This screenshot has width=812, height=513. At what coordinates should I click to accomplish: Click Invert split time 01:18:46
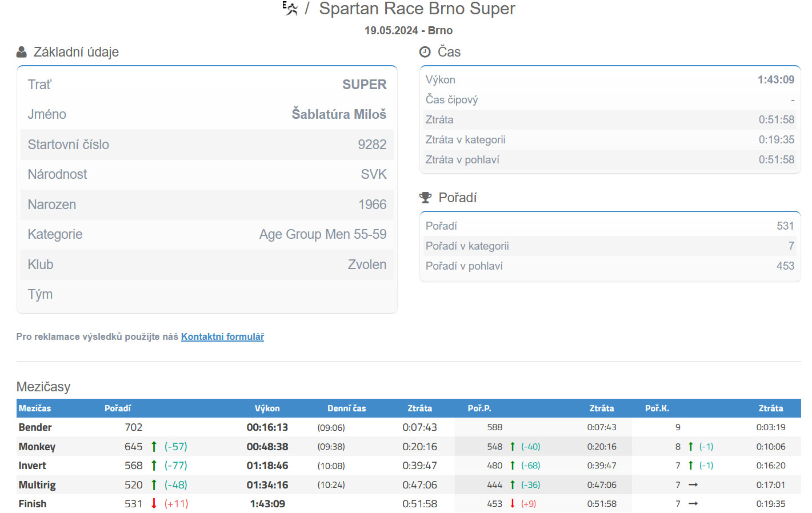[267, 466]
